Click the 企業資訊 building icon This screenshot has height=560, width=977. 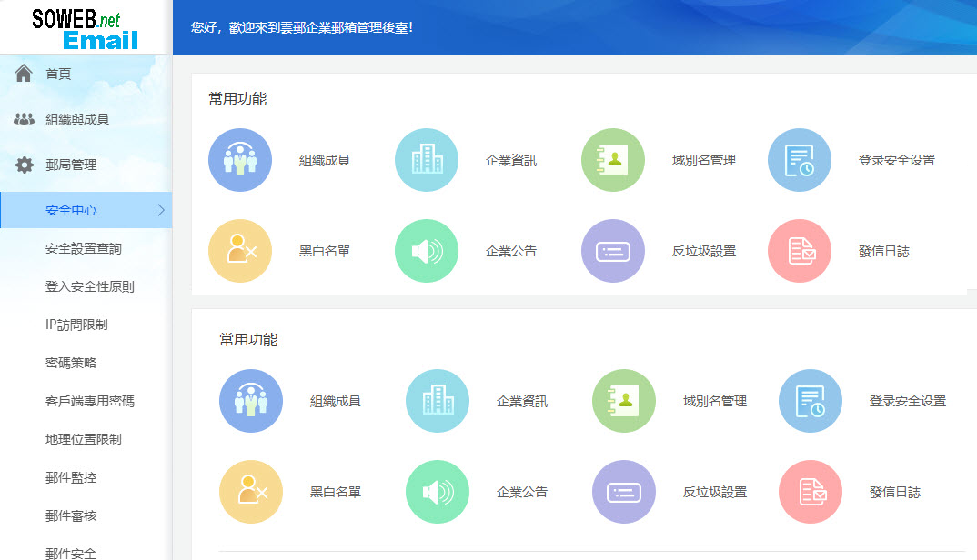coord(427,159)
